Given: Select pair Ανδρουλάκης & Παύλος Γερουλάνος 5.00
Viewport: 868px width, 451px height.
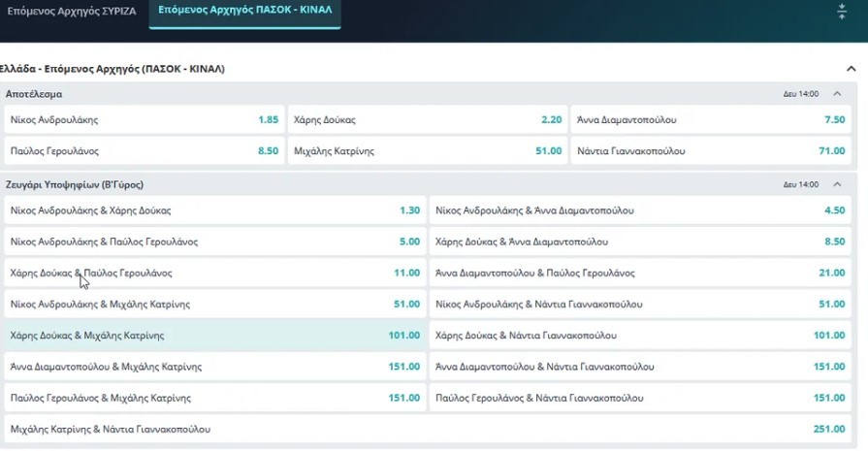Looking at the screenshot, I should point(215,242).
